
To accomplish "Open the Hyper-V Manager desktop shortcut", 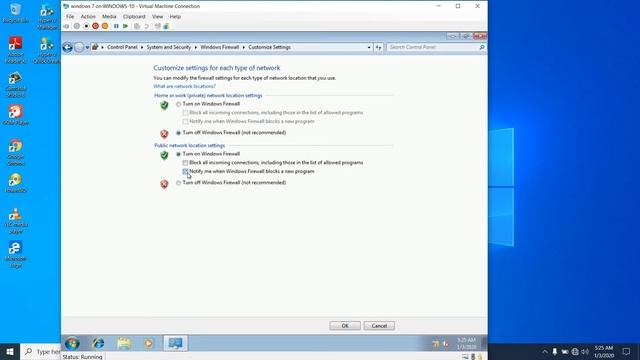I will pos(47,16).
